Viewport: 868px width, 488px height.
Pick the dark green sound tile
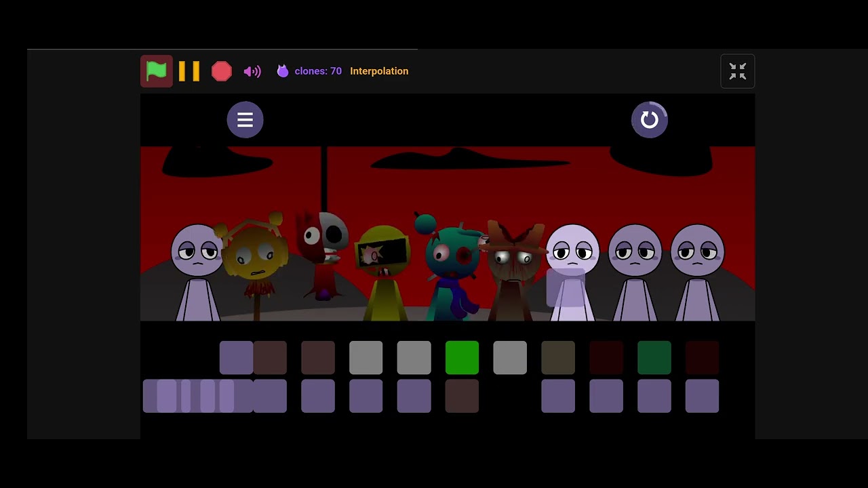point(654,358)
